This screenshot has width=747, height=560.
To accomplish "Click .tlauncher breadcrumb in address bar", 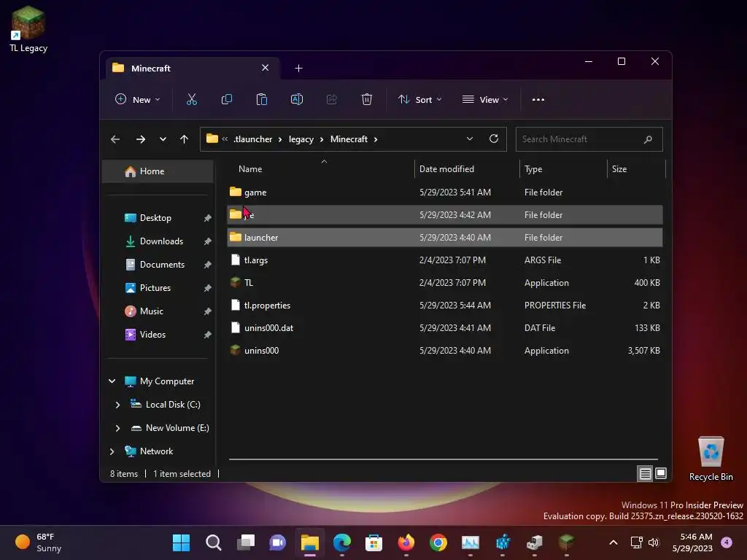I will tap(252, 139).
